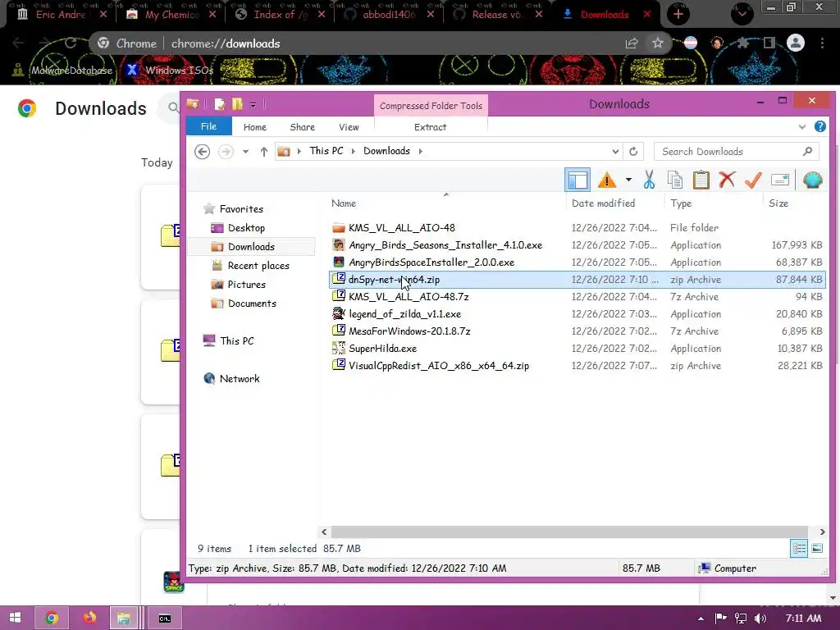Select Recent places in sidebar

click(258, 266)
